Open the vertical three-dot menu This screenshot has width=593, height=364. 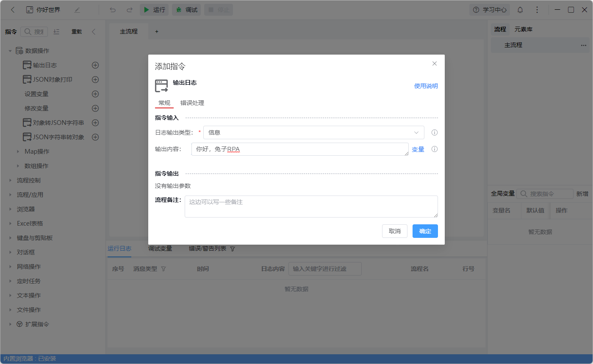pyautogui.click(x=537, y=10)
